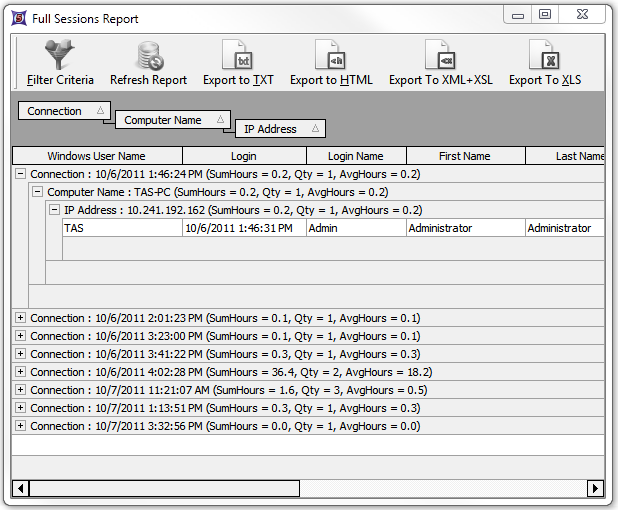Viewport: 618px width, 510px height.
Task: Click the Login Name column header
Action: (x=355, y=156)
